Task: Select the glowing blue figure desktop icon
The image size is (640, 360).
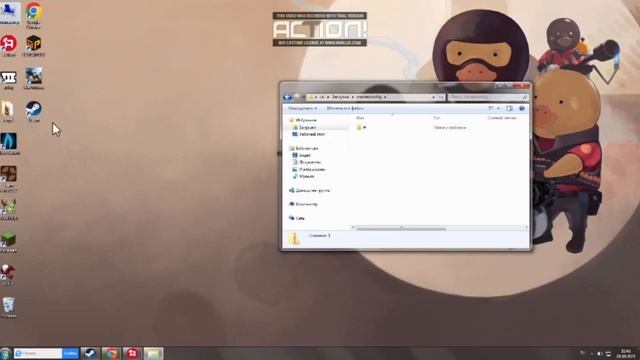Action: pos(9,144)
